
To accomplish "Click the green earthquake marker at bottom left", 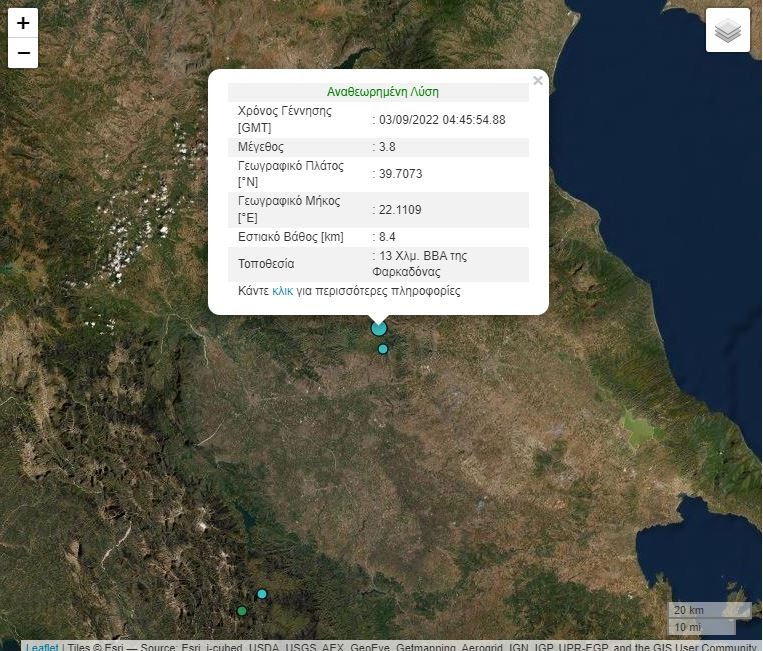I will pyautogui.click(x=242, y=611).
